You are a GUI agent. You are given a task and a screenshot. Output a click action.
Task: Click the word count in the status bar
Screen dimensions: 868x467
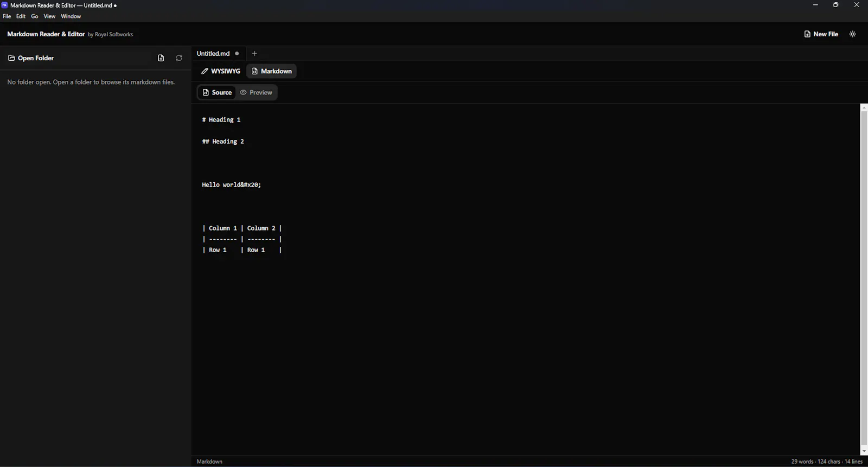point(802,462)
